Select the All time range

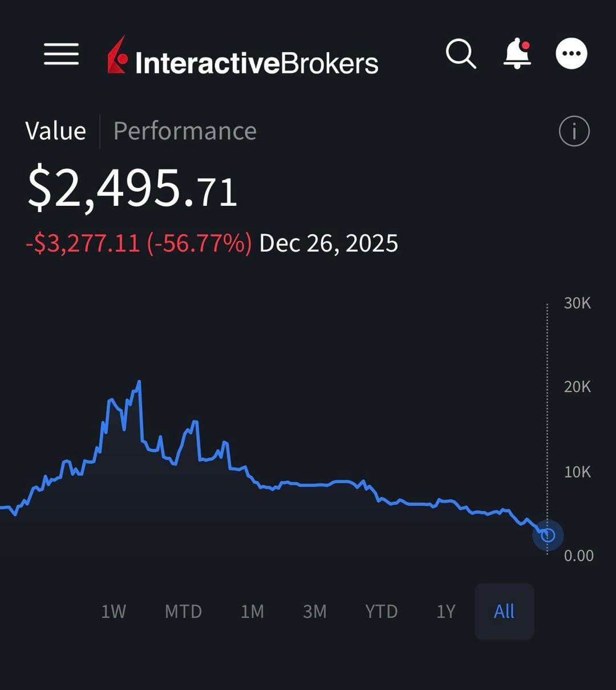tap(504, 611)
